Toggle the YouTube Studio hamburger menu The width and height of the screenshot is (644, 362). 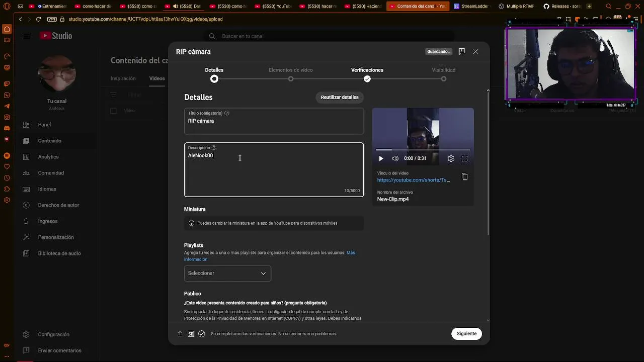click(x=27, y=36)
